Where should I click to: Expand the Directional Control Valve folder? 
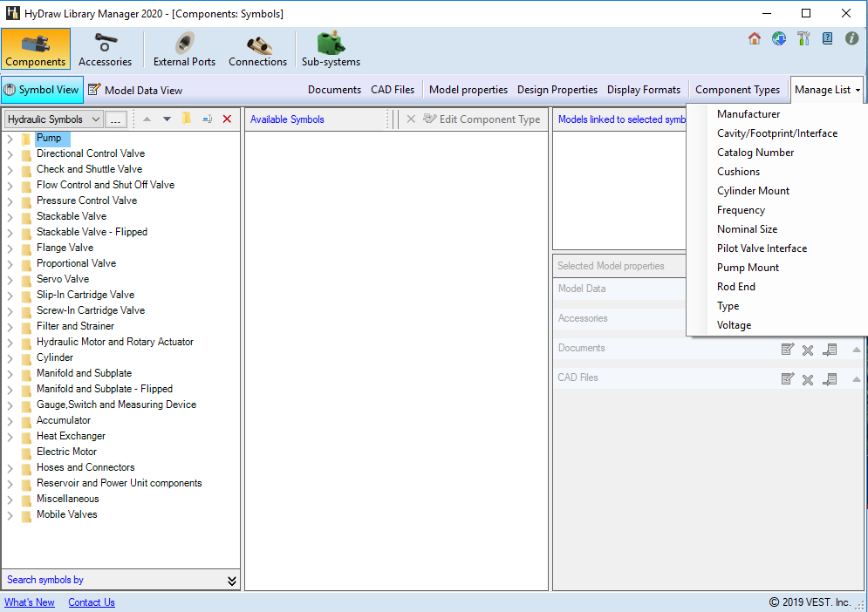(x=10, y=154)
